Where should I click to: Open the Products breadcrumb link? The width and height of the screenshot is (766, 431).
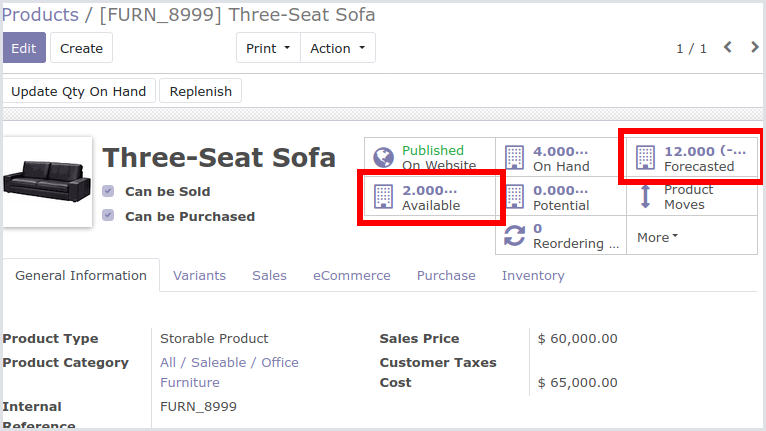(x=41, y=15)
